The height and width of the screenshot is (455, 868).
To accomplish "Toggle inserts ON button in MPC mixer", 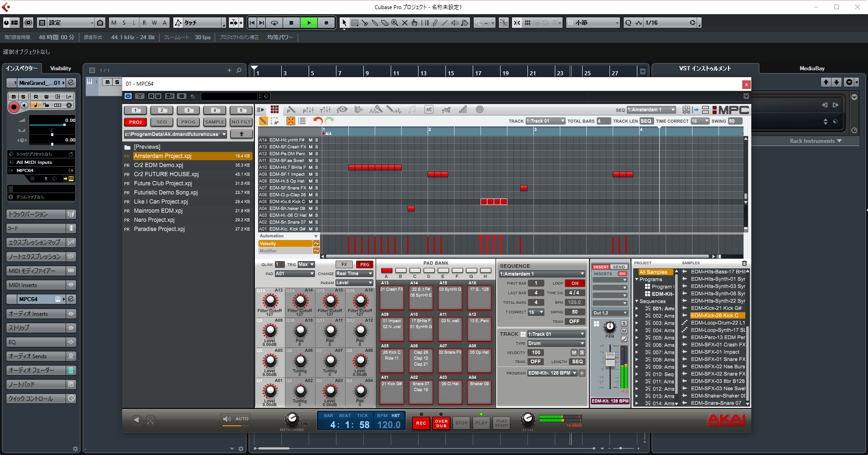I will point(622,274).
